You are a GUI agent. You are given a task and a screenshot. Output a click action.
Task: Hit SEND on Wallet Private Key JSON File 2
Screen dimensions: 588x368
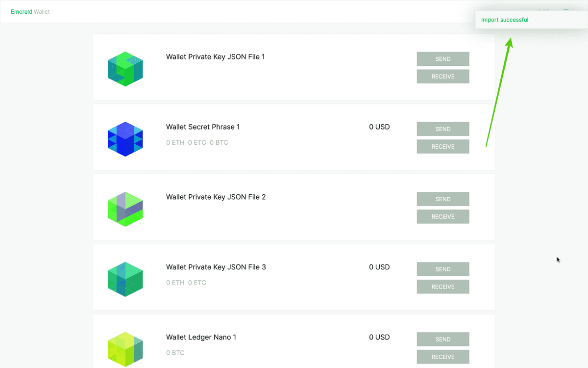tap(443, 199)
